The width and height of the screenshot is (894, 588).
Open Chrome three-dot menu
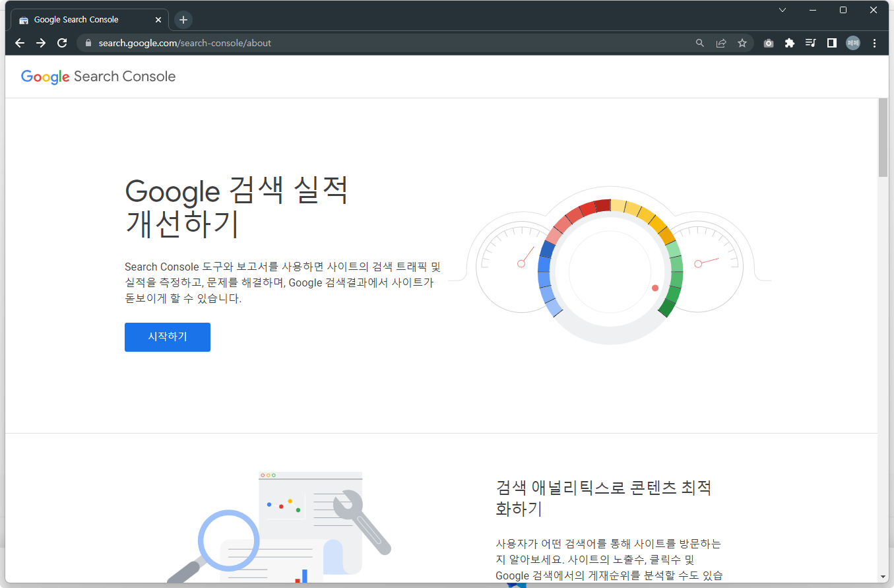tap(875, 43)
